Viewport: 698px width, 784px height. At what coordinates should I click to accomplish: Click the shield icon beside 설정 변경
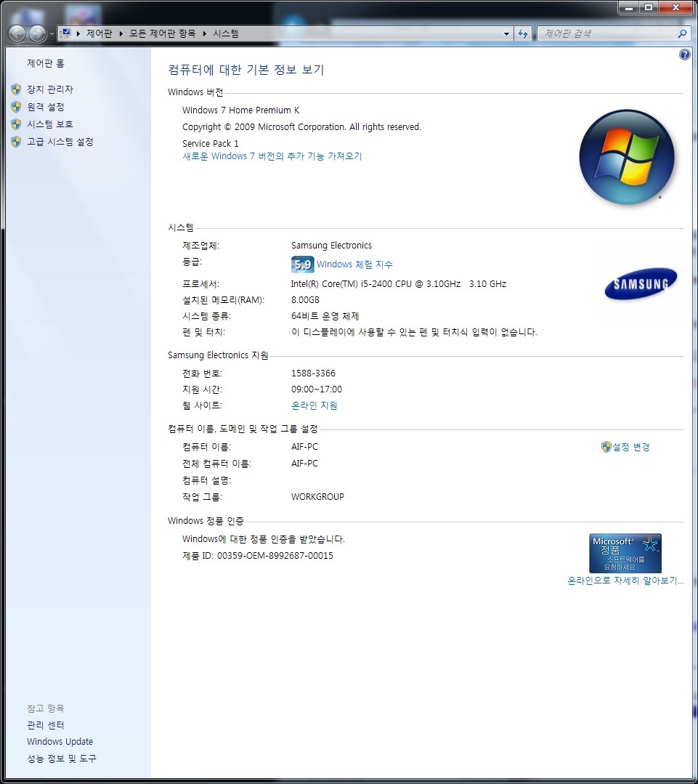[606, 447]
